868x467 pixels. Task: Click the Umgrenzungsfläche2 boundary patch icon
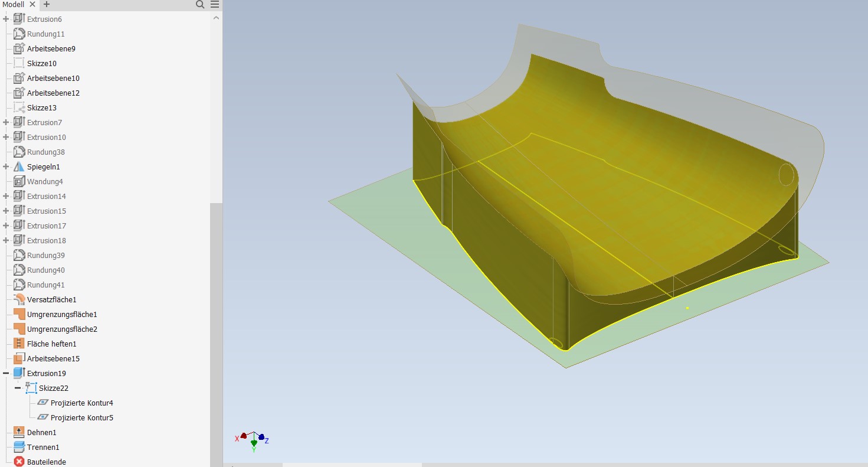pos(19,329)
